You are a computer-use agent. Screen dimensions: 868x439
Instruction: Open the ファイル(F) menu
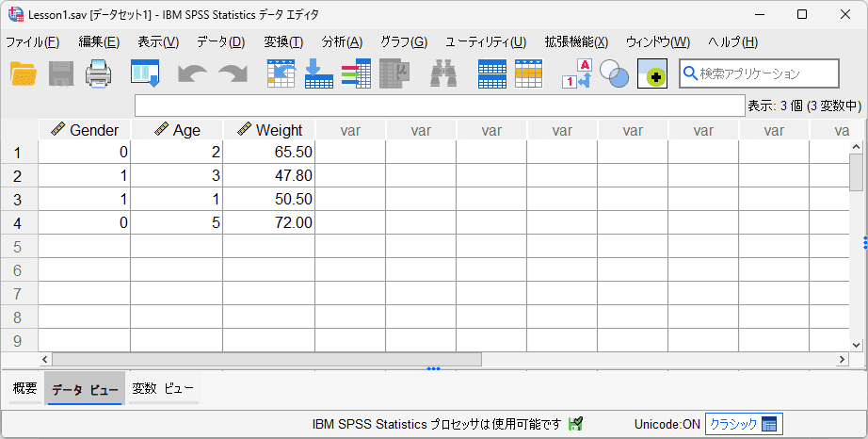coord(33,42)
